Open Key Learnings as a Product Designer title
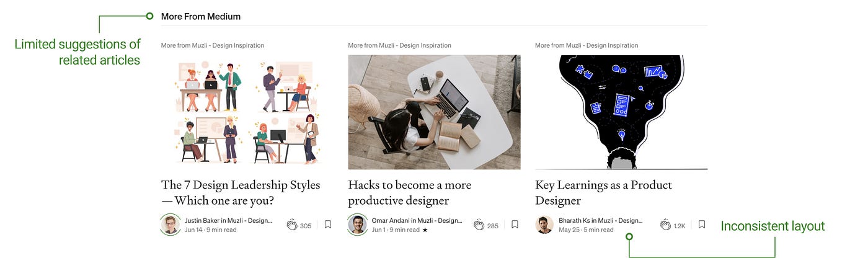 point(604,192)
